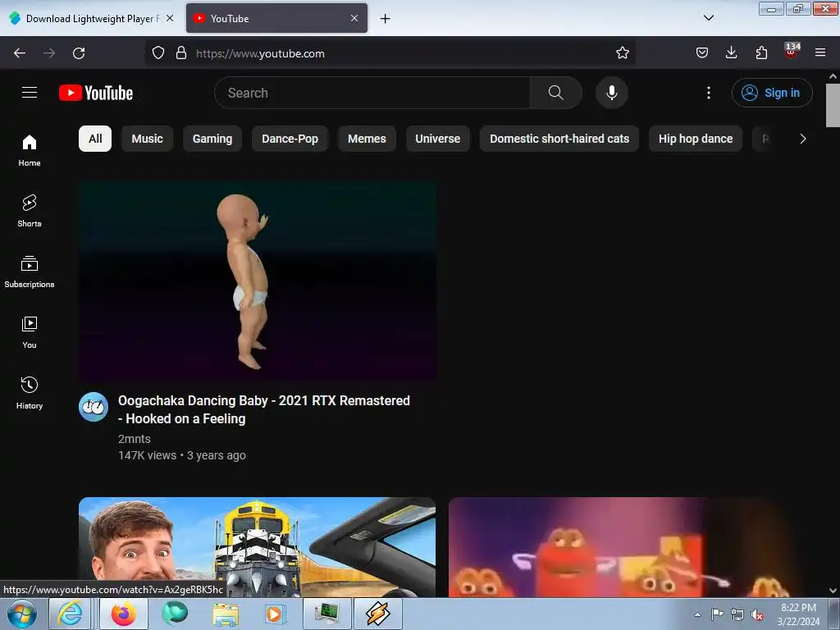Open tracking protection shield icon
The width and height of the screenshot is (840, 630).
(x=158, y=52)
